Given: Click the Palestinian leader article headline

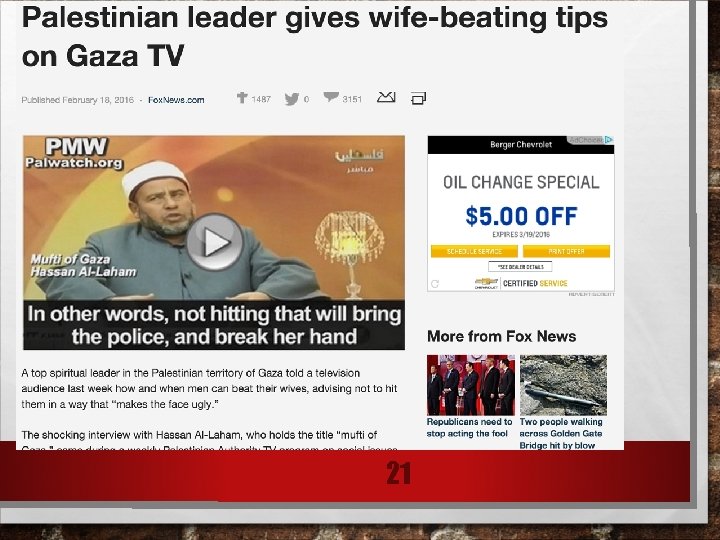Looking at the screenshot, I should coord(315,36).
